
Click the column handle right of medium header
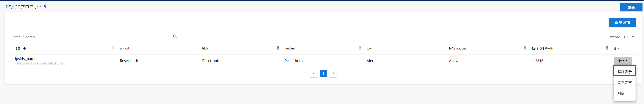360,48
